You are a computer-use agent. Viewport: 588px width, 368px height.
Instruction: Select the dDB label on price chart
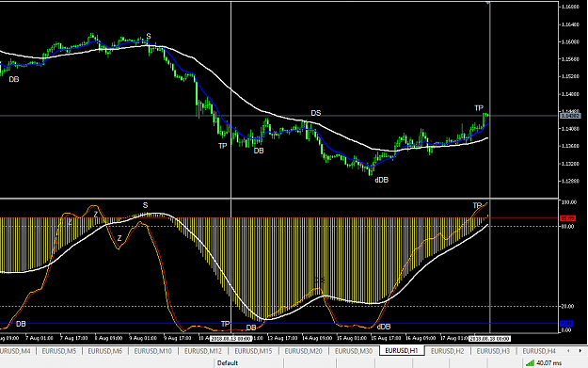381,180
